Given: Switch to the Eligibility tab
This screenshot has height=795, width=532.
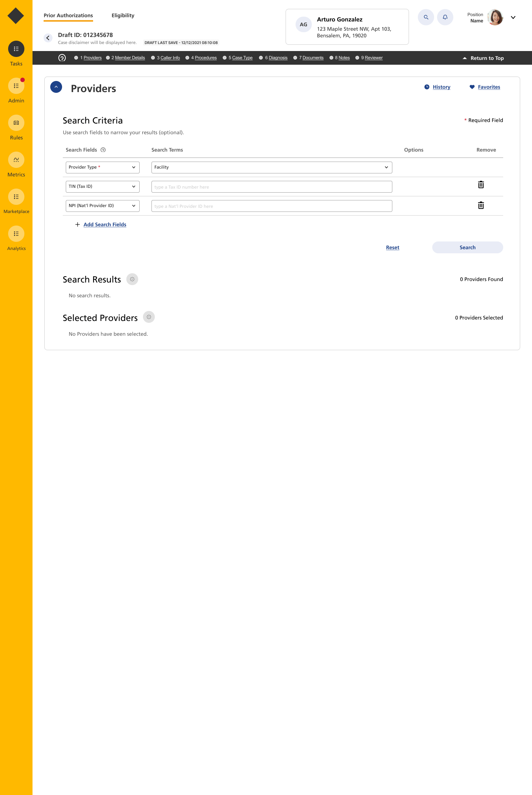Looking at the screenshot, I should pos(123,16).
